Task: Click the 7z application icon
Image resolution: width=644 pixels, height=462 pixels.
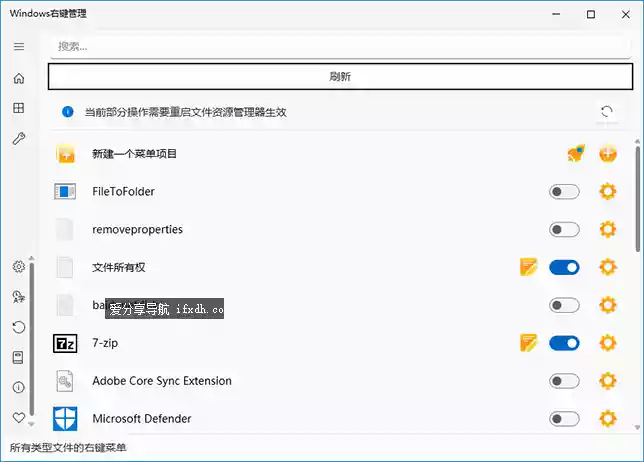Action: (x=65, y=343)
